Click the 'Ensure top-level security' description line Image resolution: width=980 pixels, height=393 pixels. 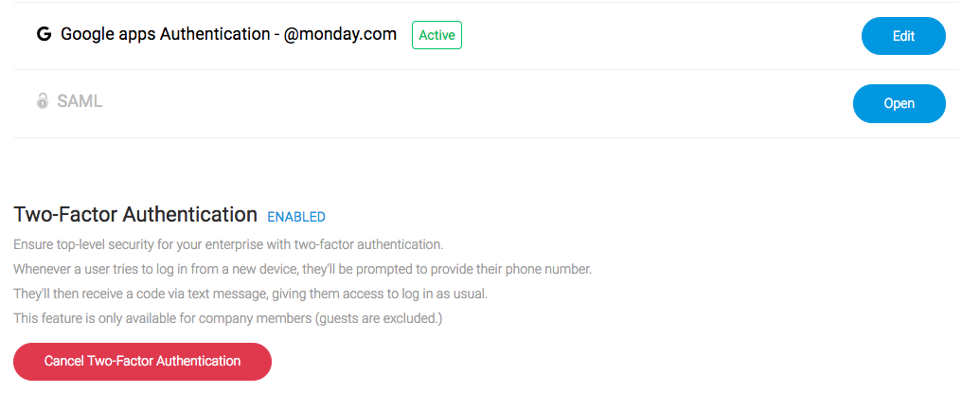(x=228, y=244)
